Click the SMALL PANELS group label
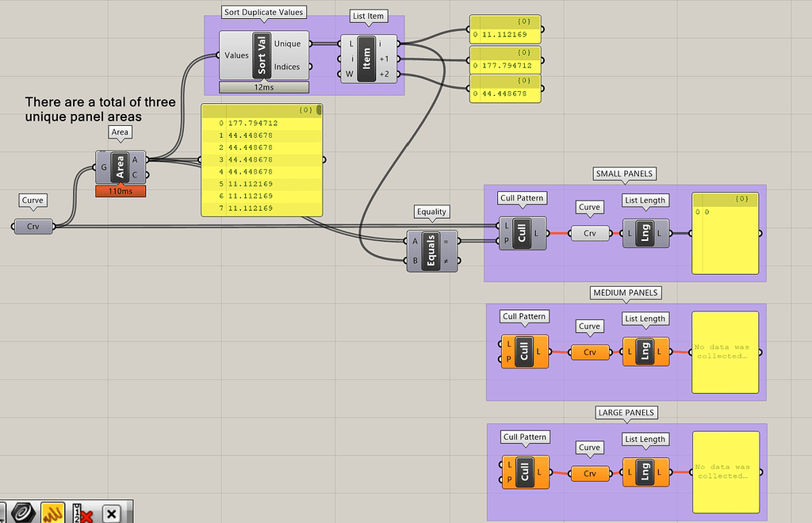 [x=624, y=174]
